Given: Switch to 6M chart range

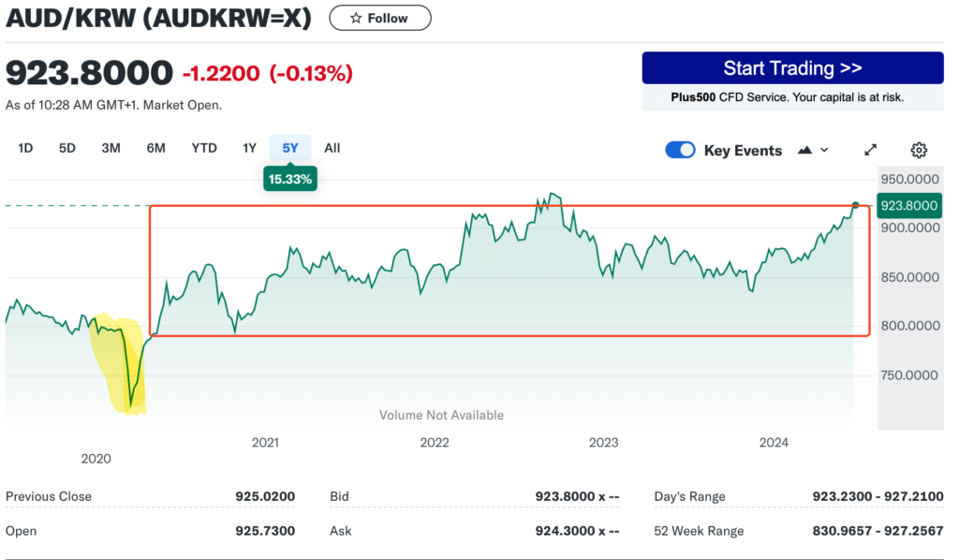Looking at the screenshot, I should (x=155, y=148).
